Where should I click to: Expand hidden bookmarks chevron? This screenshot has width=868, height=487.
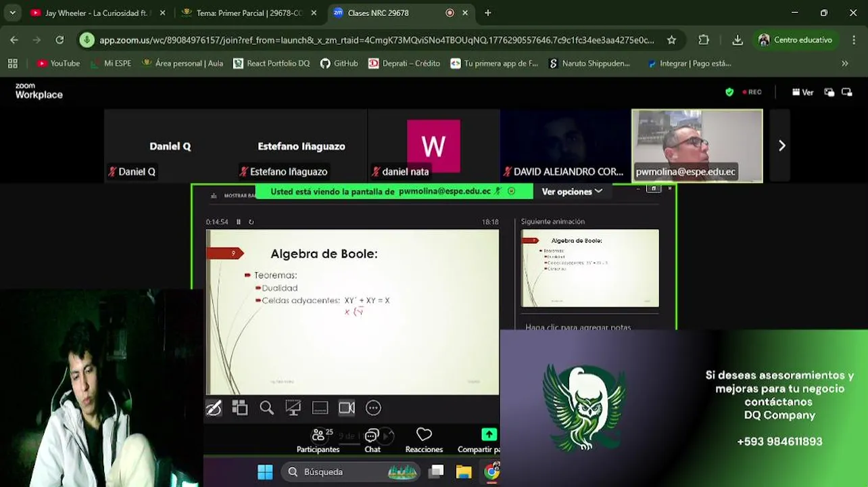[844, 63]
